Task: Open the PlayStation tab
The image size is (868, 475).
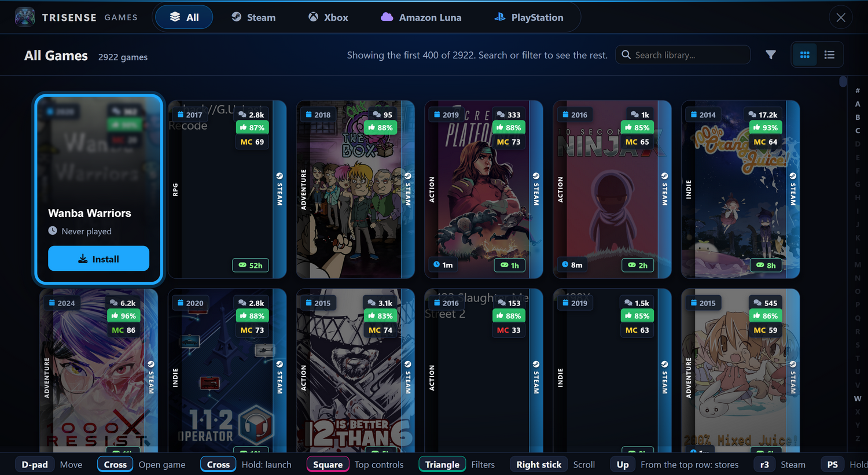Action: (x=529, y=17)
